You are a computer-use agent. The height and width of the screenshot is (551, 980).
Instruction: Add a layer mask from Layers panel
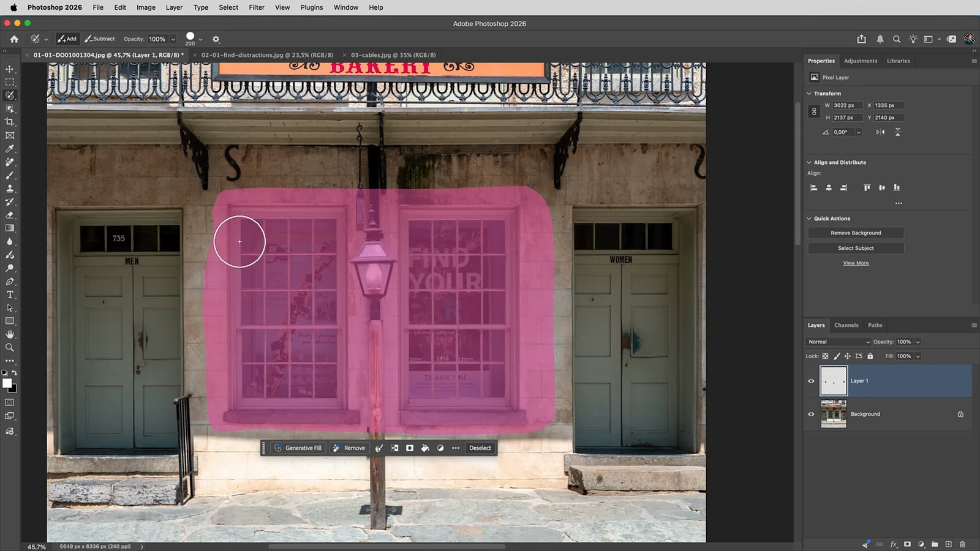coord(907,544)
